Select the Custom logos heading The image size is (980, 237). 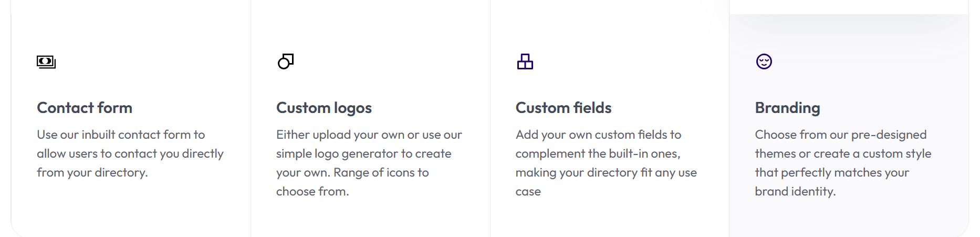324,108
